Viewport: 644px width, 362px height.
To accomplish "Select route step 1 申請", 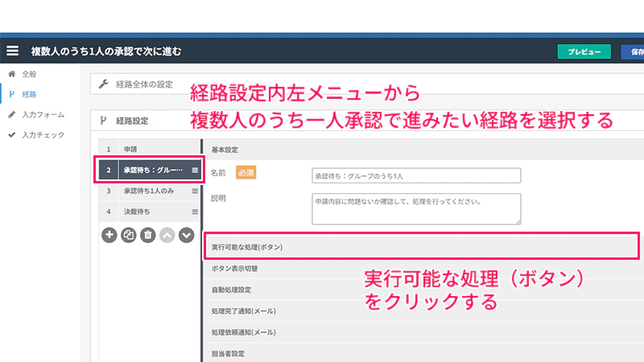I will click(150, 149).
